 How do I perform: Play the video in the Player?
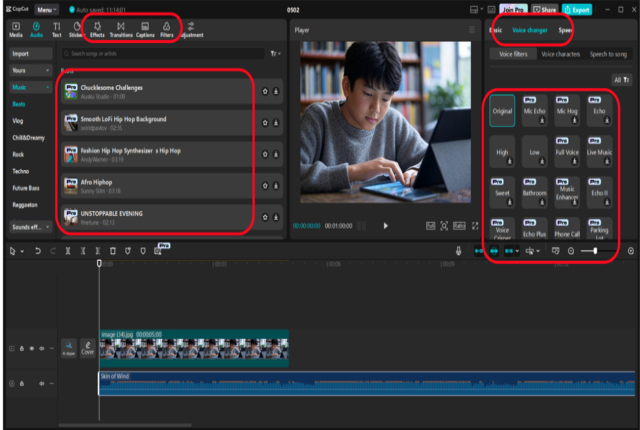(385, 226)
